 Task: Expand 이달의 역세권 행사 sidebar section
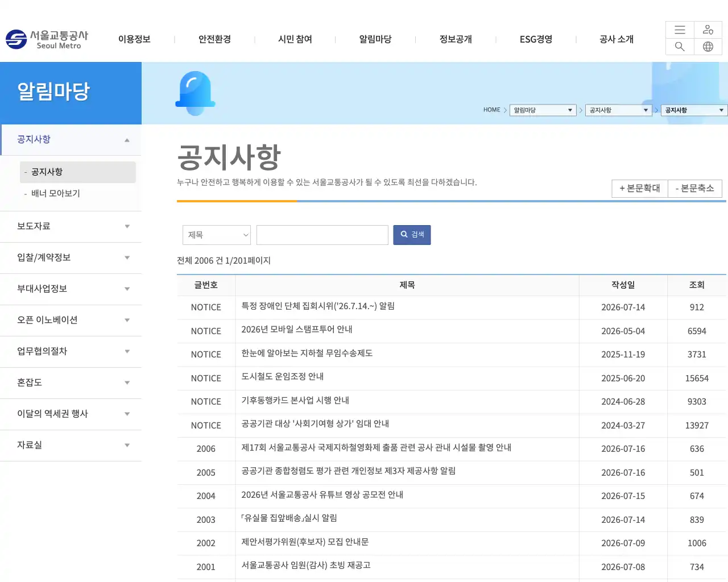[x=71, y=414]
